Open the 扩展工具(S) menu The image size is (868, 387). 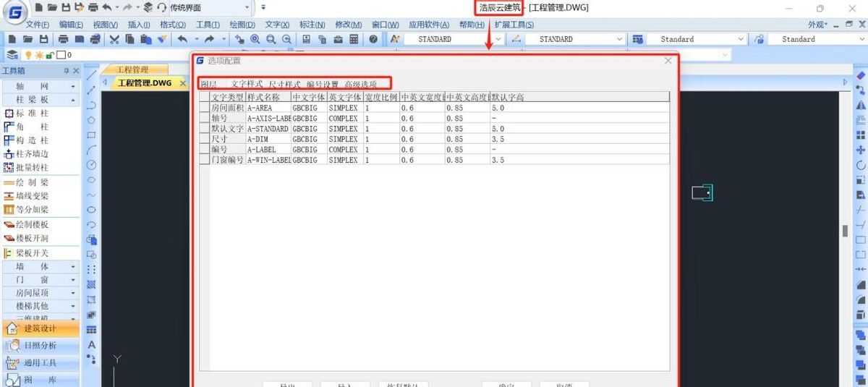click(514, 25)
